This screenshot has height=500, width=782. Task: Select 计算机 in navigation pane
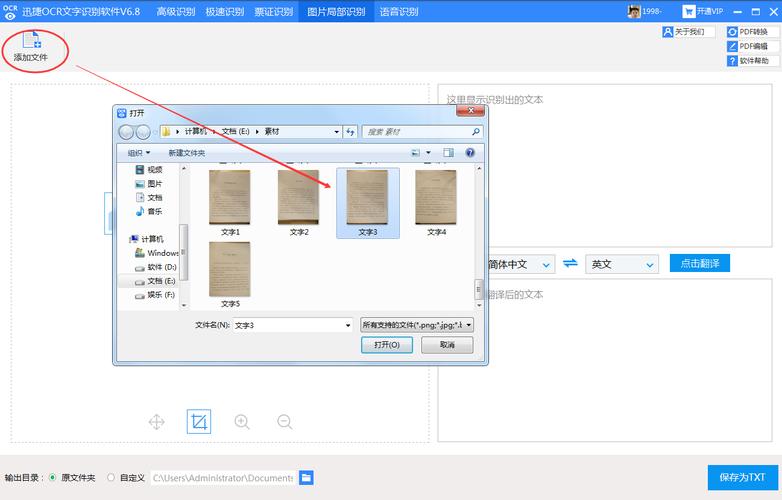[146, 239]
